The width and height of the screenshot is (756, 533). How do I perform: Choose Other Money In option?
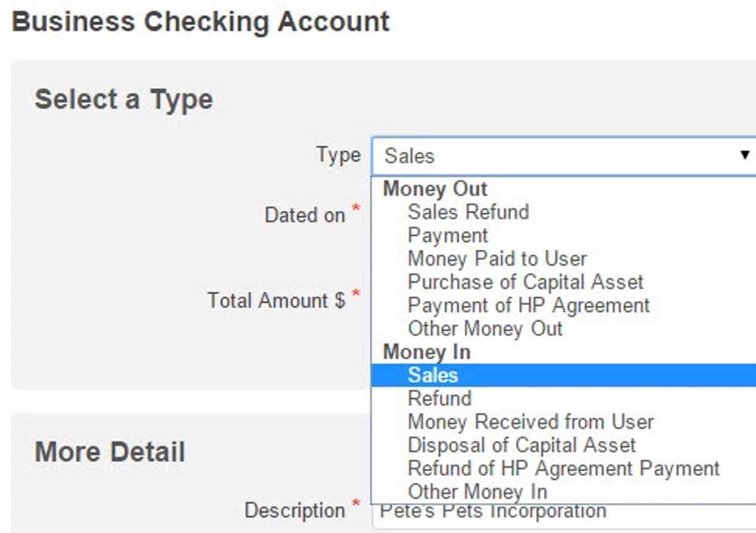click(477, 491)
